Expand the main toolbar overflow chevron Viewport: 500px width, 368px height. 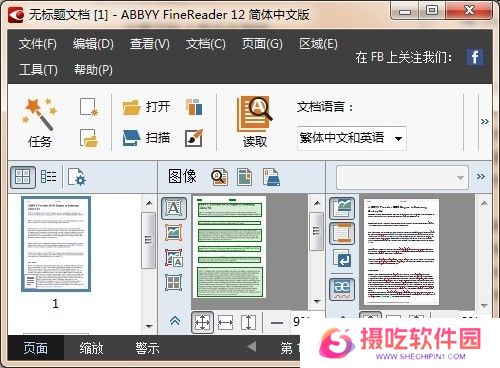coord(485,122)
